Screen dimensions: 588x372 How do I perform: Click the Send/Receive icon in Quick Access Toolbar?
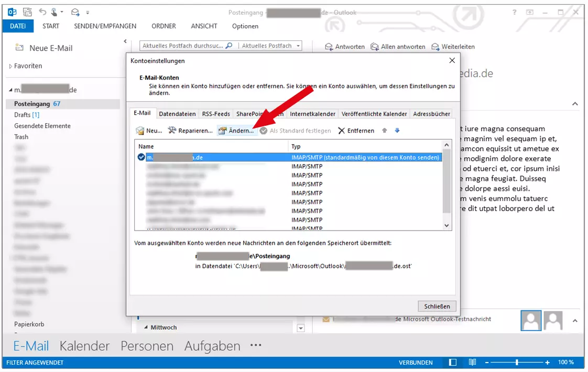click(x=75, y=12)
